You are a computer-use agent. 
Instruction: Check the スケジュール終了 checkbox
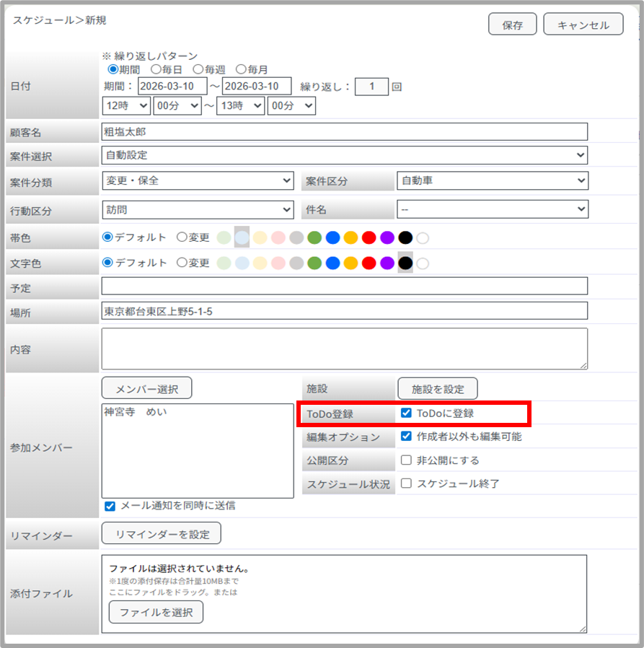(x=406, y=483)
